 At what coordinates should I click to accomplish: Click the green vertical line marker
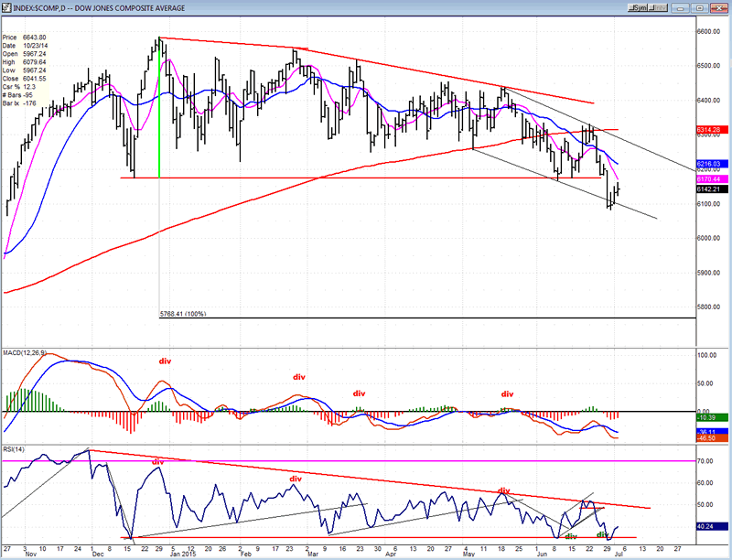click(x=160, y=110)
